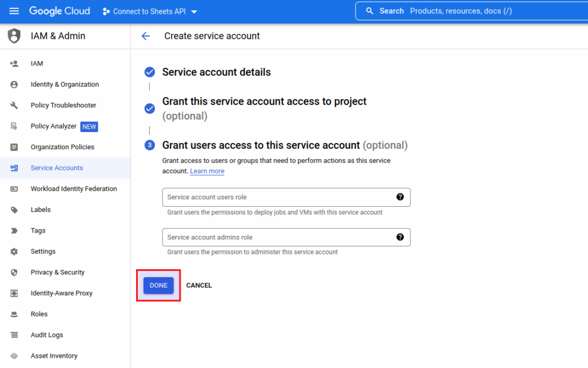588x368 pixels.
Task: Open the Learn more link
Action: [x=207, y=171]
